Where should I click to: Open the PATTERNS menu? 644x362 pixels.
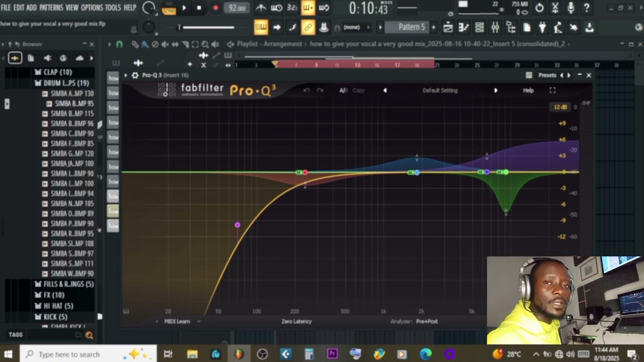pyautogui.click(x=51, y=8)
